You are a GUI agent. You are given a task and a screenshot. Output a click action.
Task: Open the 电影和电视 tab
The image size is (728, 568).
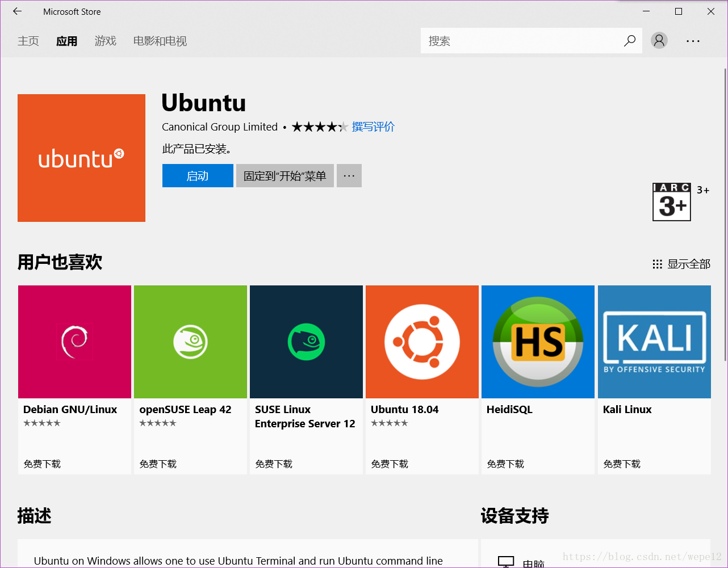[x=160, y=41]
